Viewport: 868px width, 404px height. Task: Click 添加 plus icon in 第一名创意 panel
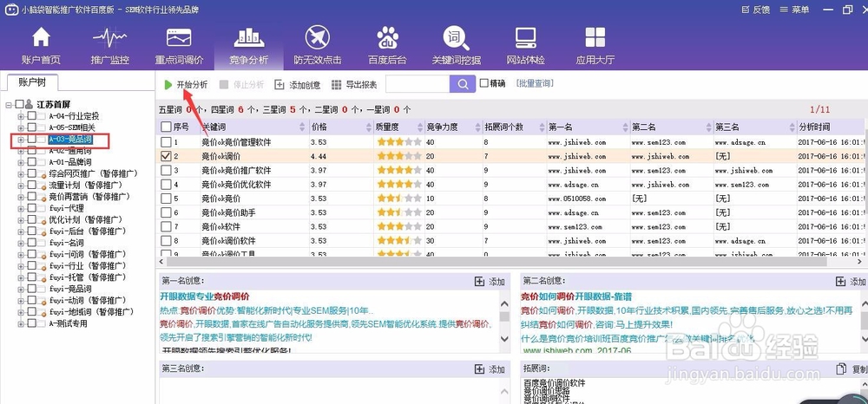479,281
